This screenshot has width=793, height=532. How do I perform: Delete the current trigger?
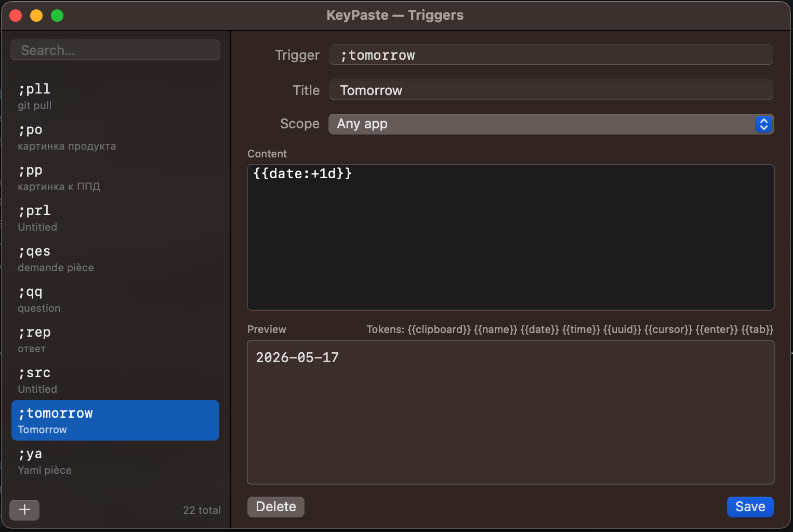276,507
